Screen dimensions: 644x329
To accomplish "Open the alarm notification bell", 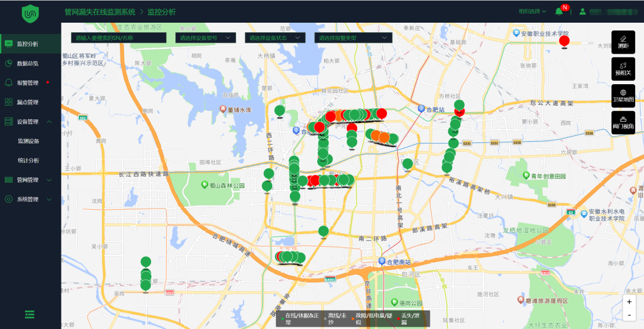I will click(x=559, y=11).
